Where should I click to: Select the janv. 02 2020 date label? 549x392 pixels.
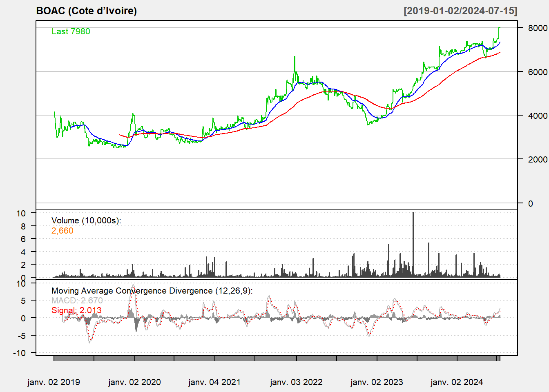point(134,382)
